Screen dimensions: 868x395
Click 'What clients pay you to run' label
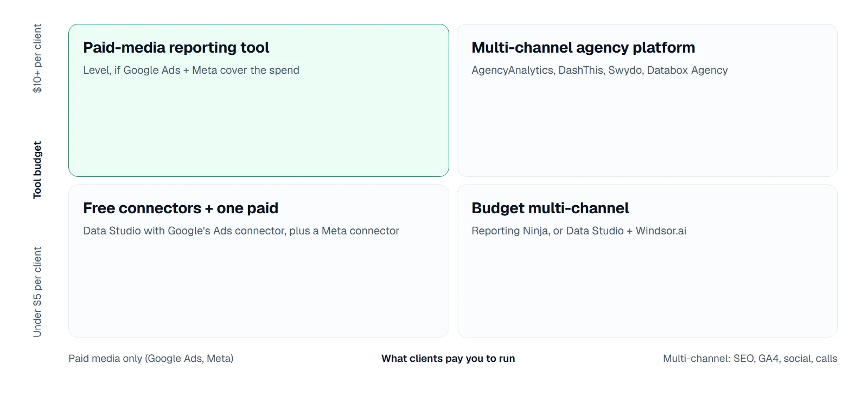(448, 358)
